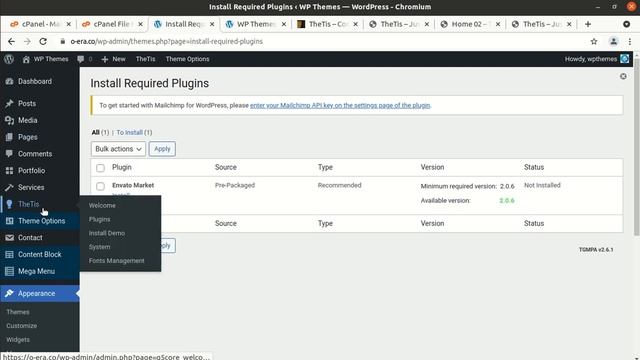Open the Chromium profile avatar icon
This screenshot has width=640, height=360.
pyautogui.click(x=613, y=41)
